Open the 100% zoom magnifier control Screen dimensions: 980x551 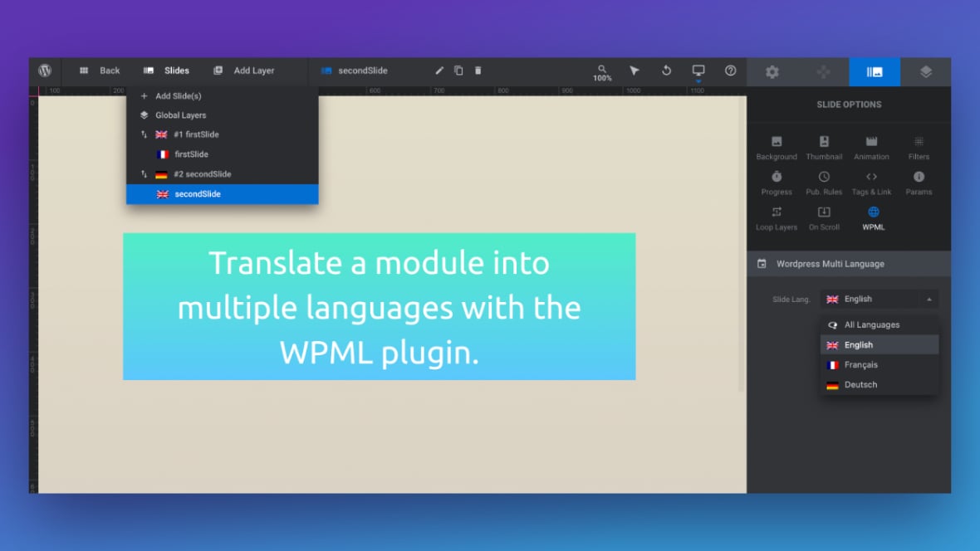(x=602, y=73)
